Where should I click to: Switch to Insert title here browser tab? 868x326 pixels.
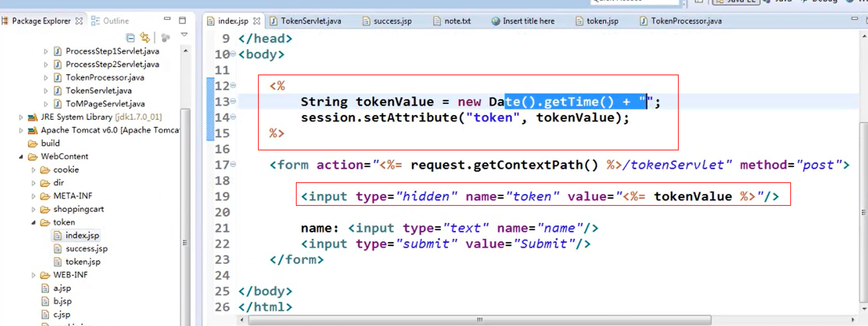[x=523, y=21]
